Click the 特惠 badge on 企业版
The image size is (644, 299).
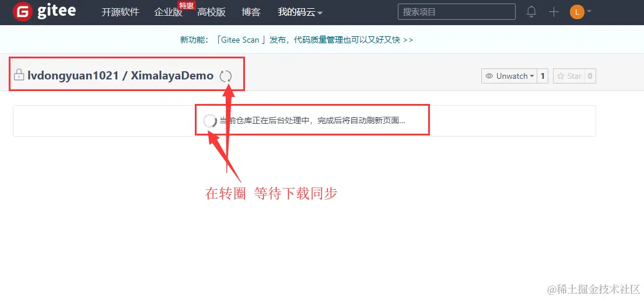[186, 5]
